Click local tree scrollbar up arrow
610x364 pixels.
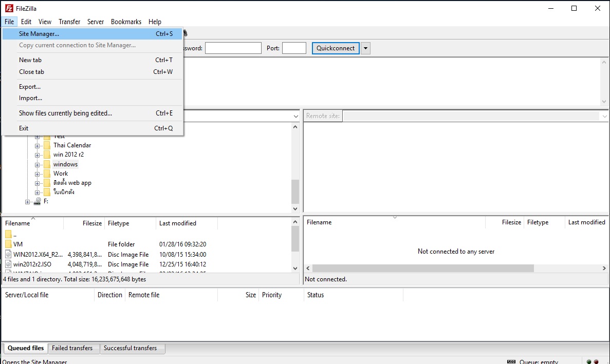click(x=295, y=127)
